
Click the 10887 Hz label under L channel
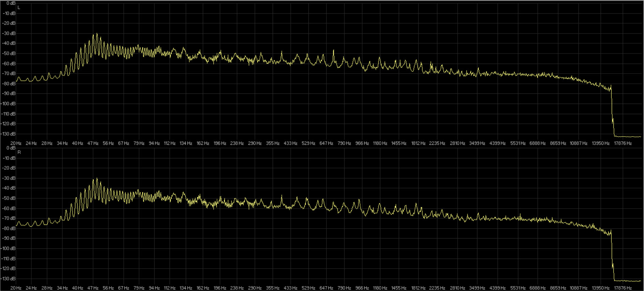(x=578, y=143)
